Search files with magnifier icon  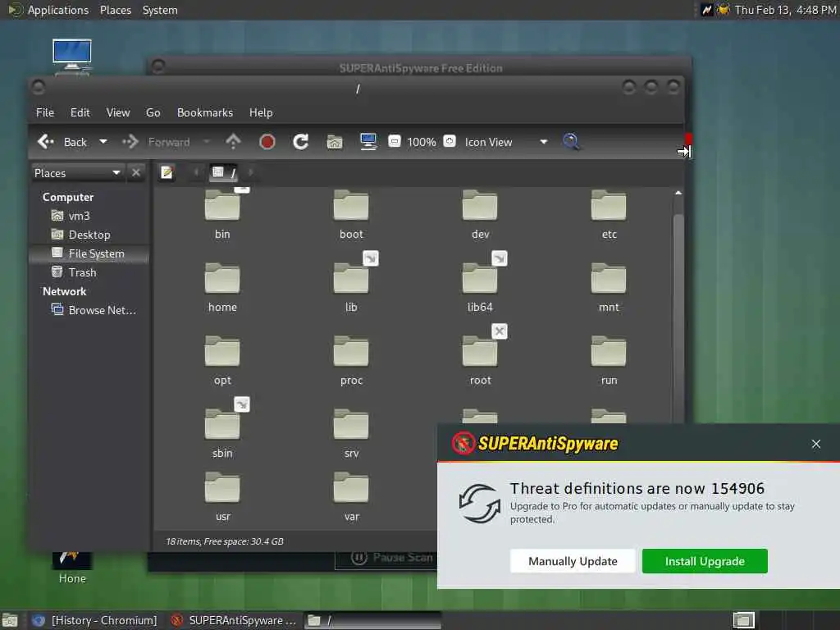[571, 142]
